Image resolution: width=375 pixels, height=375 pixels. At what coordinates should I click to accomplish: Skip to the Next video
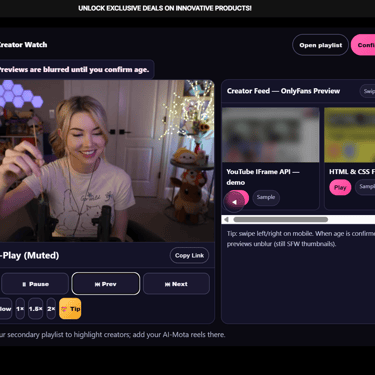coord(176,284)
